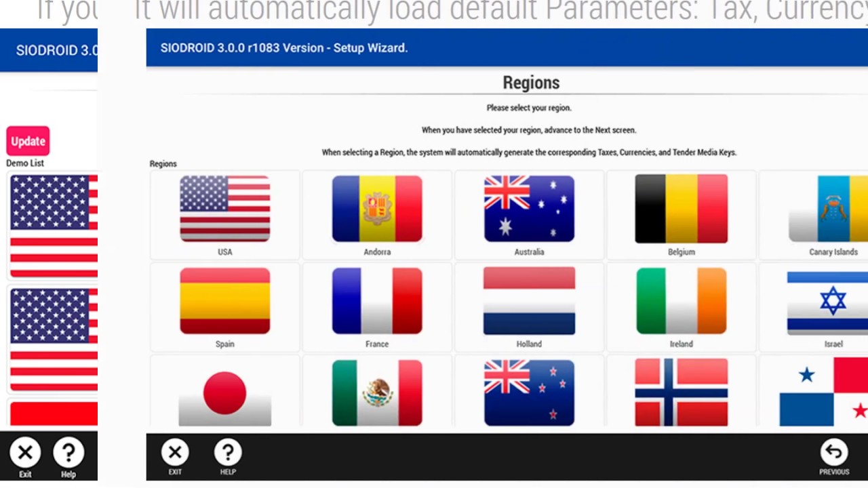The image size is (868, 488).
Task: Select second USA flag in Demo List
Action: tap(54, 340)
